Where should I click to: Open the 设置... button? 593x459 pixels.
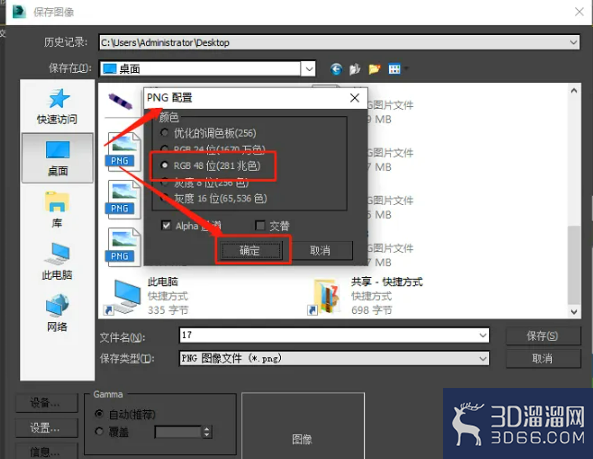pos(46,428)
